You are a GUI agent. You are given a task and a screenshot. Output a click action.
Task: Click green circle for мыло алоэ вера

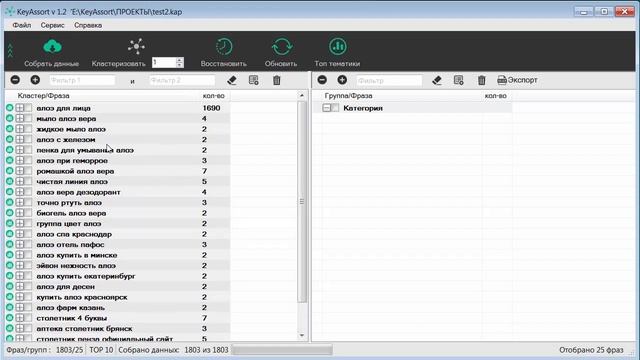10,119
